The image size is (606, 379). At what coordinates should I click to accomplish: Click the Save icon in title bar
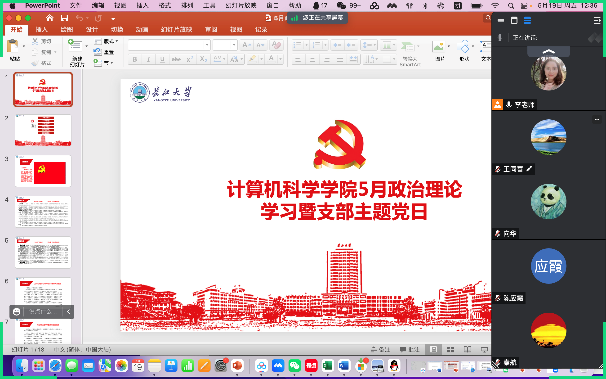(x=65, y=18)
